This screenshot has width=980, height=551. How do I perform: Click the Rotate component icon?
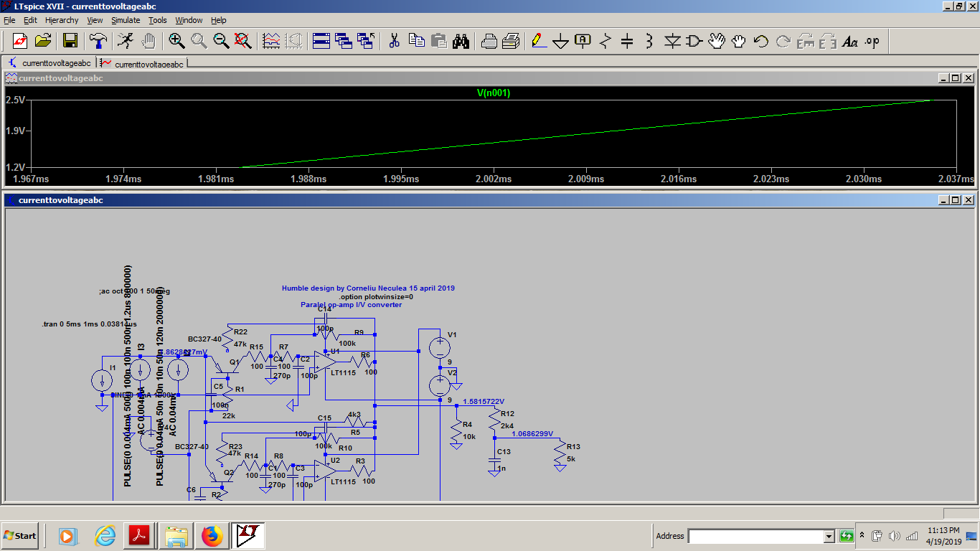[805, 41]
